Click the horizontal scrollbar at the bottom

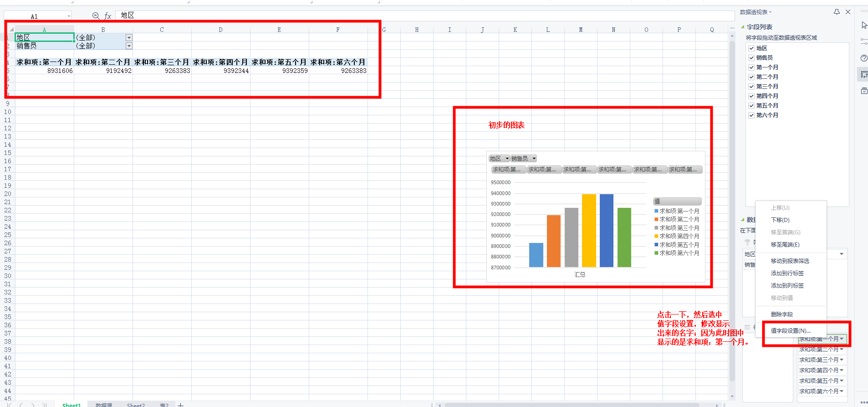click(572, 404)
